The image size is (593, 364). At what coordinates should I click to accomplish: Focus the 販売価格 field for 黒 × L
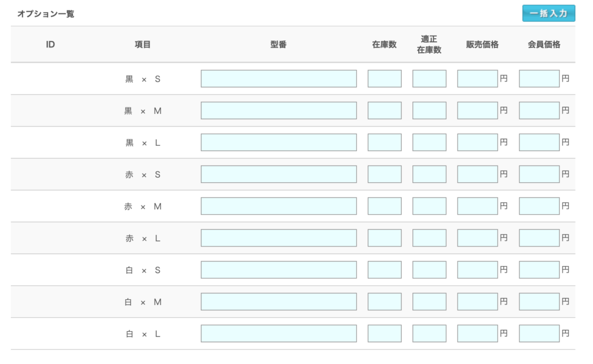(x=477, y=142)
